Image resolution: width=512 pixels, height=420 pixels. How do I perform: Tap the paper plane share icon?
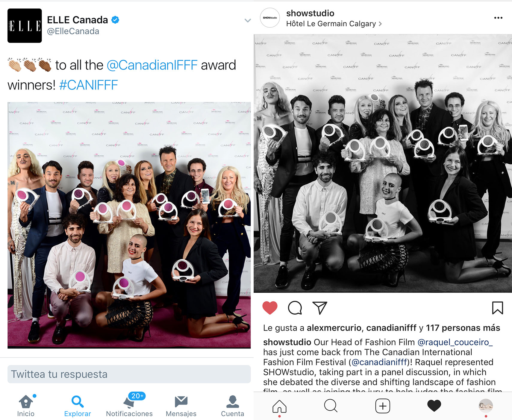pos(319,308)
